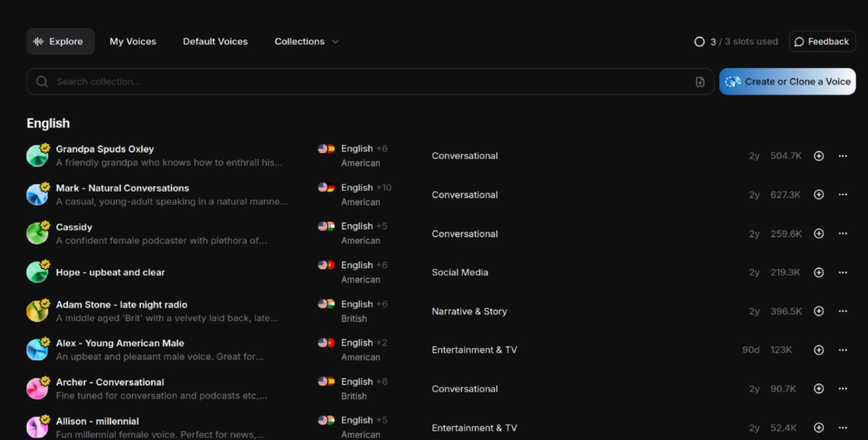Image resolution: width=868 pixels, height=440 pixels.
Task: Expand the +10 languages list for Mark
Action: (x=383, y=187)
